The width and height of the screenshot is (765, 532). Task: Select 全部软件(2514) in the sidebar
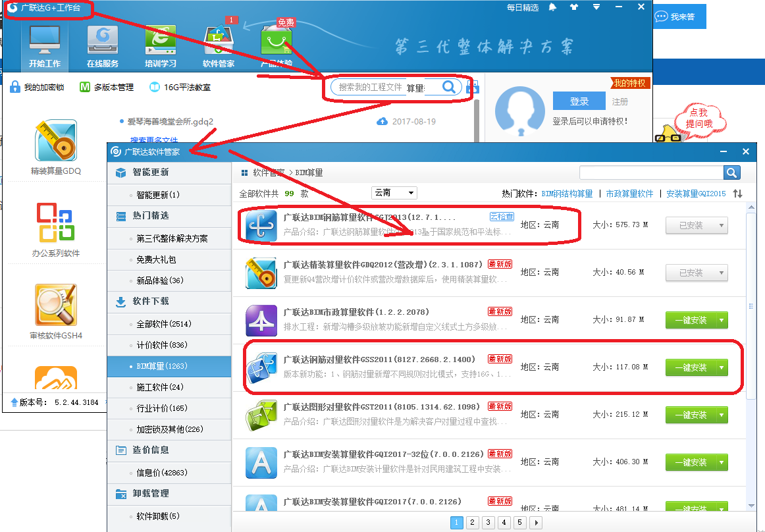coord(169,324)
